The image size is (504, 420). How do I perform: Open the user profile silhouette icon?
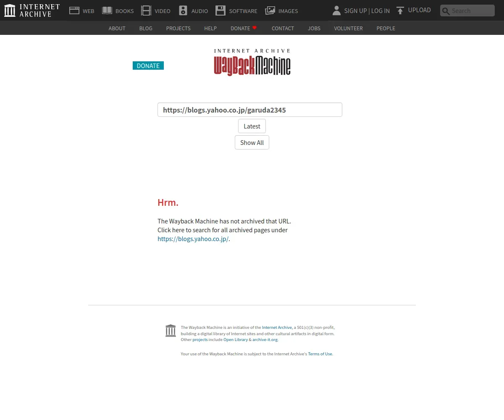coord(336,10)
